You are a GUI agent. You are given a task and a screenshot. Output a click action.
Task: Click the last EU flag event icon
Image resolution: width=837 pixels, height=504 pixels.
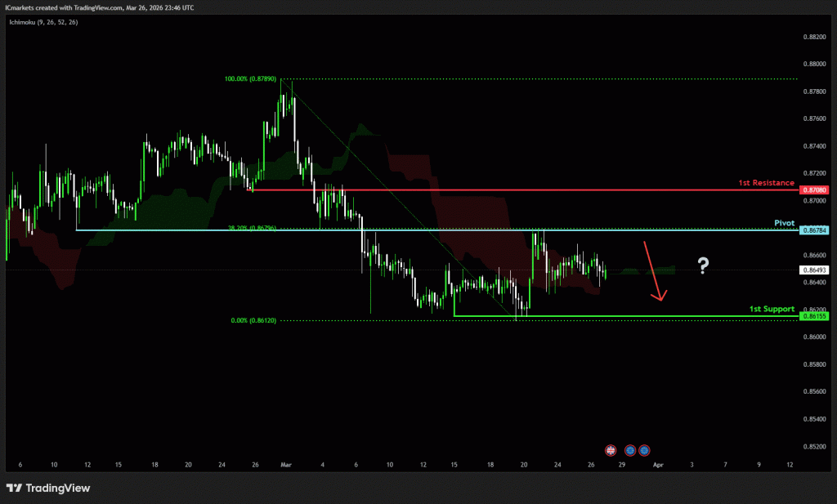(644, 450)
